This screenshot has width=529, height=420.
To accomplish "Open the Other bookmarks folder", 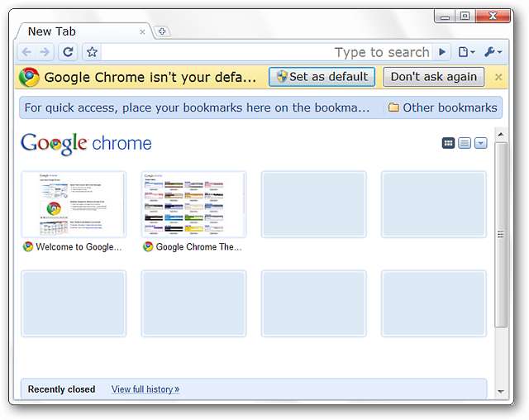I will coord(442,107).
